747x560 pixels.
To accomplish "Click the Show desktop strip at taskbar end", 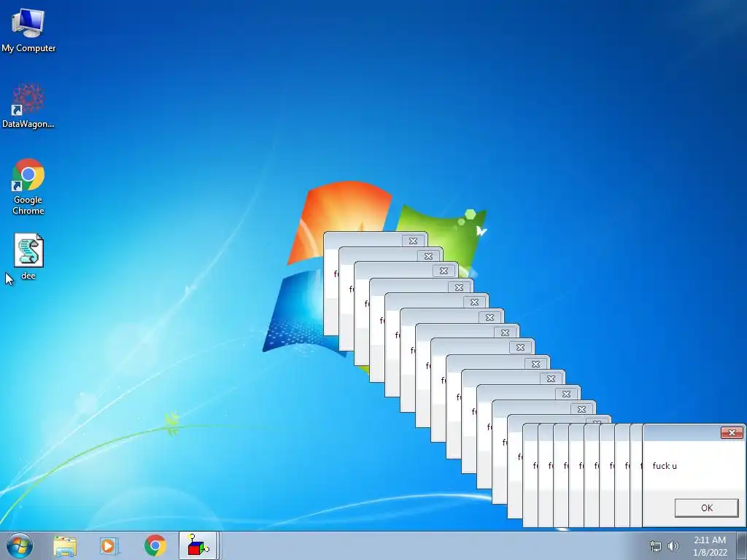I will pos(742,545).
